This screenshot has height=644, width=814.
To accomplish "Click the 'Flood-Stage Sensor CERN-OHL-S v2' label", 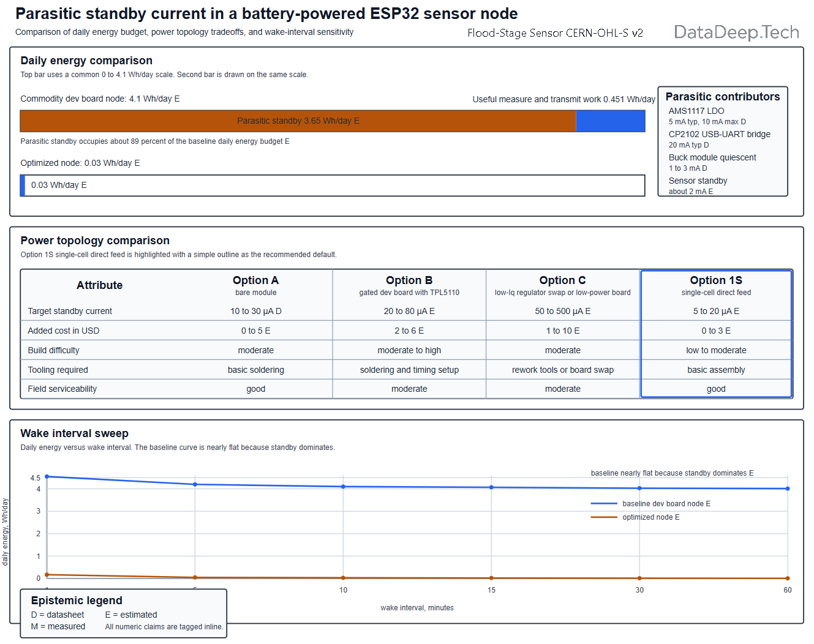I will 555,33.
